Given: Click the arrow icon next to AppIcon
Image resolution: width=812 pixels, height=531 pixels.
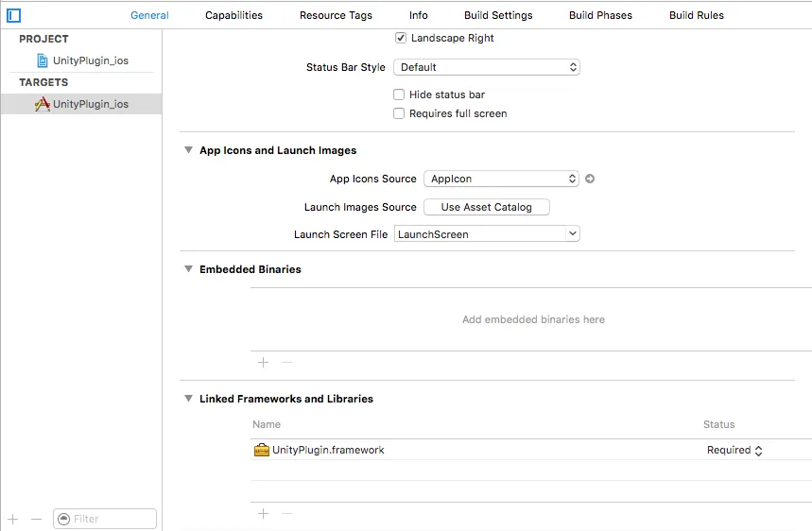Looking at the screenshot, I should tap(590, 179).
